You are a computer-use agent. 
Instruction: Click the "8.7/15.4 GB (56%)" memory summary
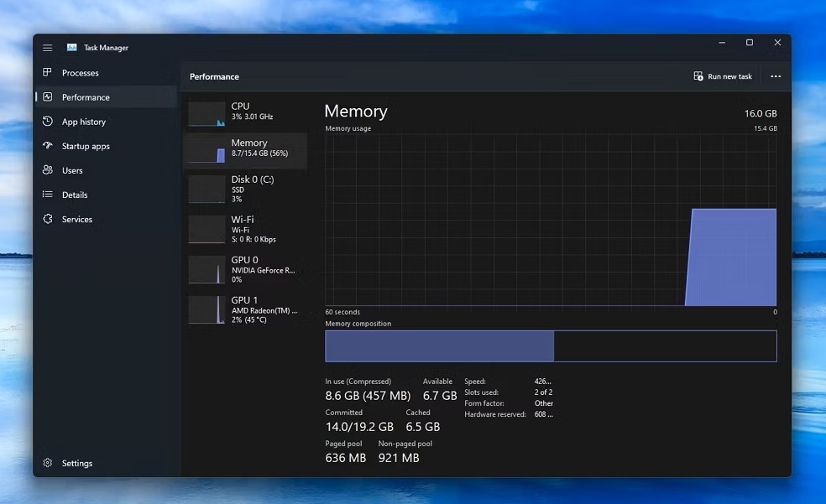point(259,153)
